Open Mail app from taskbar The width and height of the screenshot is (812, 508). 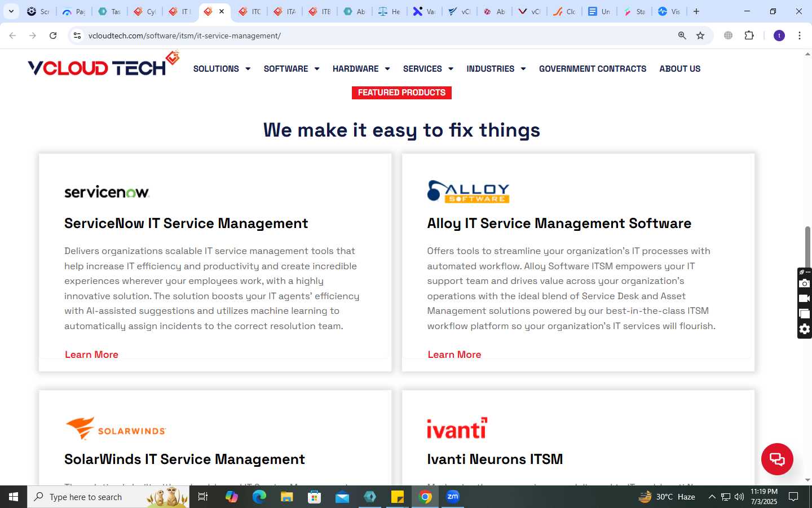[342, 497]
